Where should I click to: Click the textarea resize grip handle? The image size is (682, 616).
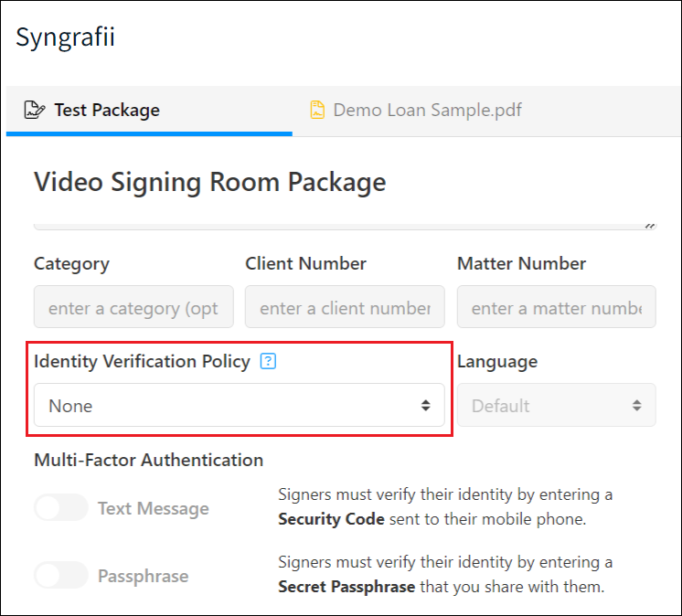click(x=650, y=226)
